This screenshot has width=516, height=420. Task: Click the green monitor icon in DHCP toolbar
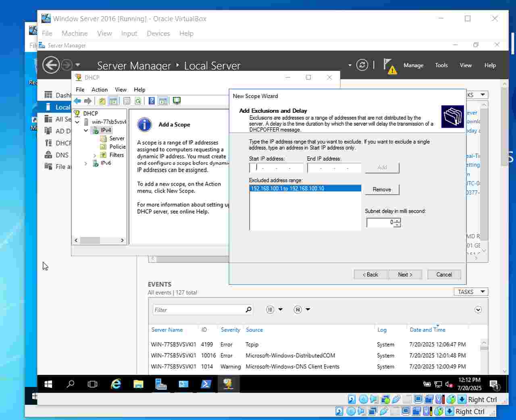(177, 101)
